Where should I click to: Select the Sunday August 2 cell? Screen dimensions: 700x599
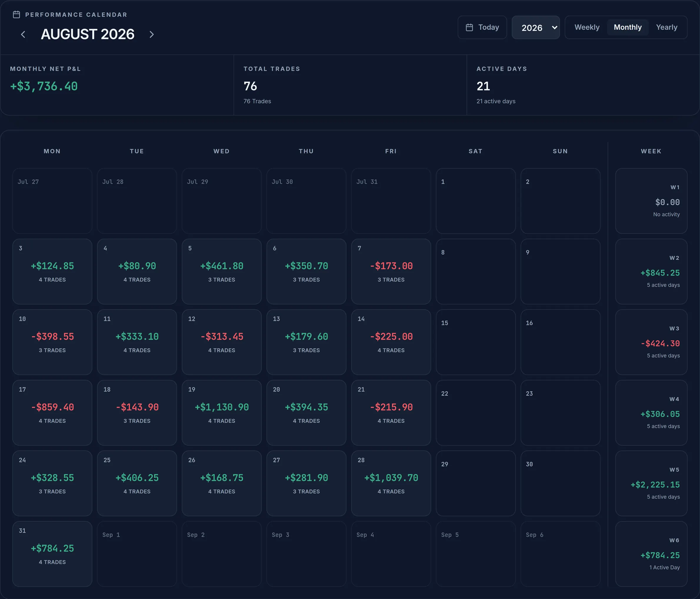pos(561,201)
